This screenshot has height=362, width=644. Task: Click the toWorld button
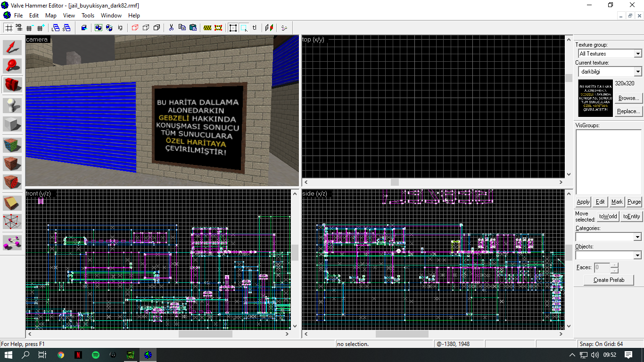pyautogui.click(x=608, y=216)
